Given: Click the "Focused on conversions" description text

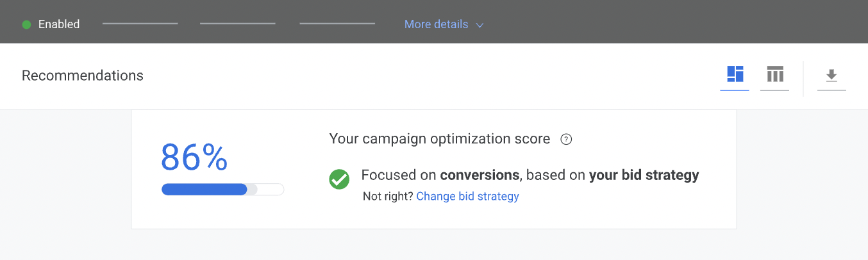Looking at the screenshot, I should [x=530, y=175].
